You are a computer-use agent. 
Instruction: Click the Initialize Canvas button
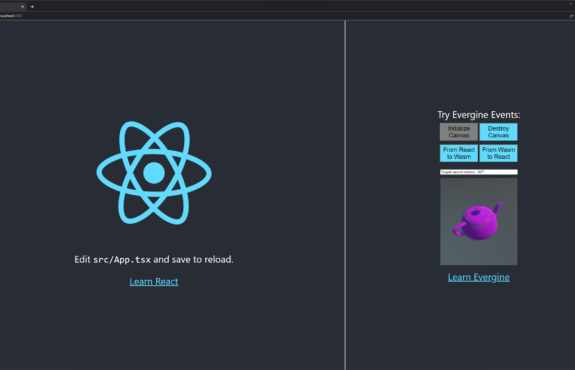click(459, 132)
